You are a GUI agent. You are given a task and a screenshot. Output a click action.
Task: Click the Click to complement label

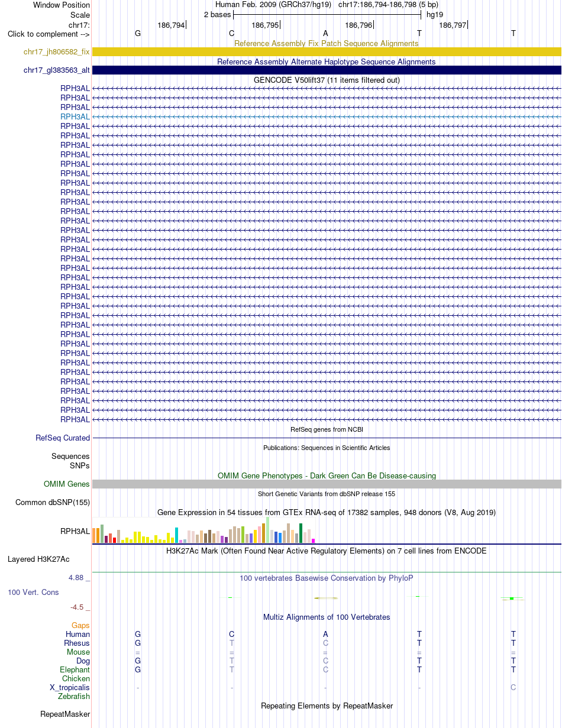[x=49, y=34]
